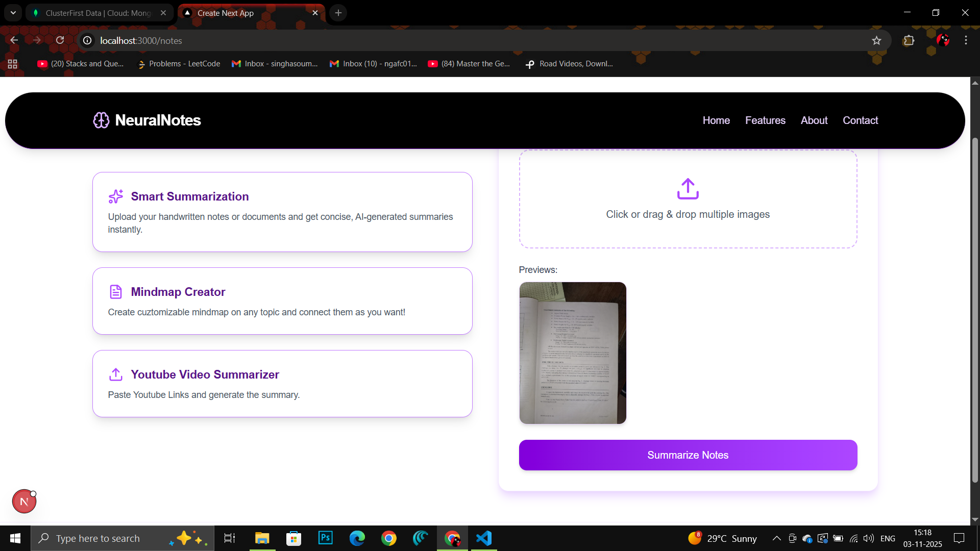Click the Smart Summarization sparkle icon
980x551 pixels.
(116, 196)
